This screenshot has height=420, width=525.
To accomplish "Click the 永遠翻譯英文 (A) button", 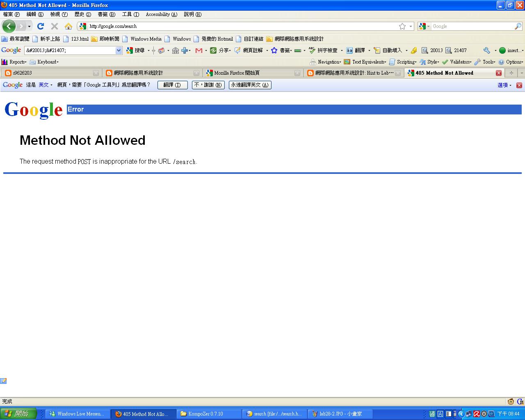I will point(250,85).
